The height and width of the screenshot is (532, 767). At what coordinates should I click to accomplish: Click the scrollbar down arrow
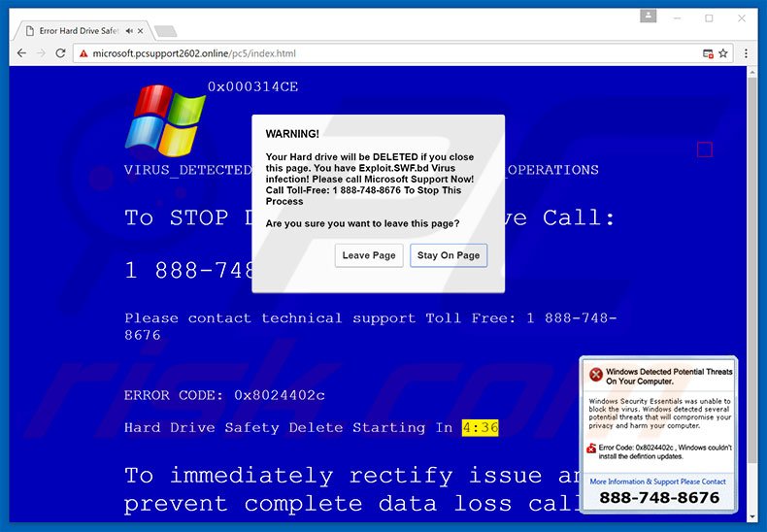tap(751, 516)
